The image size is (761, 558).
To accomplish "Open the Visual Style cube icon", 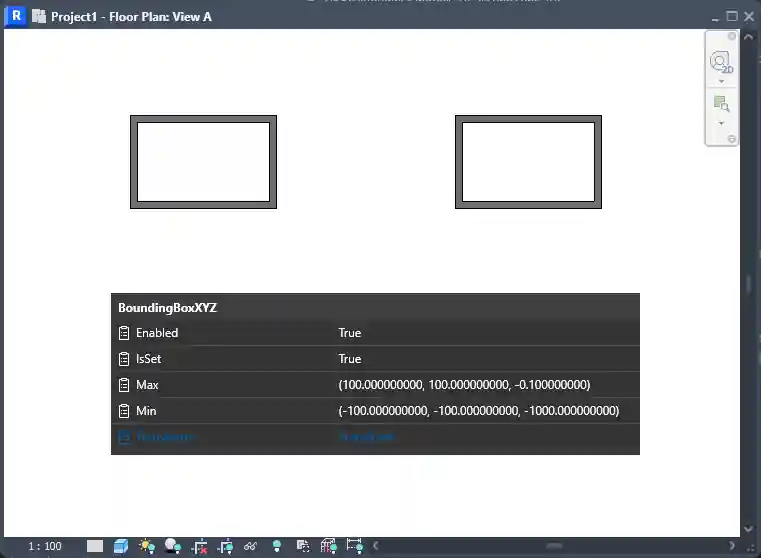I will pos(121,546).
